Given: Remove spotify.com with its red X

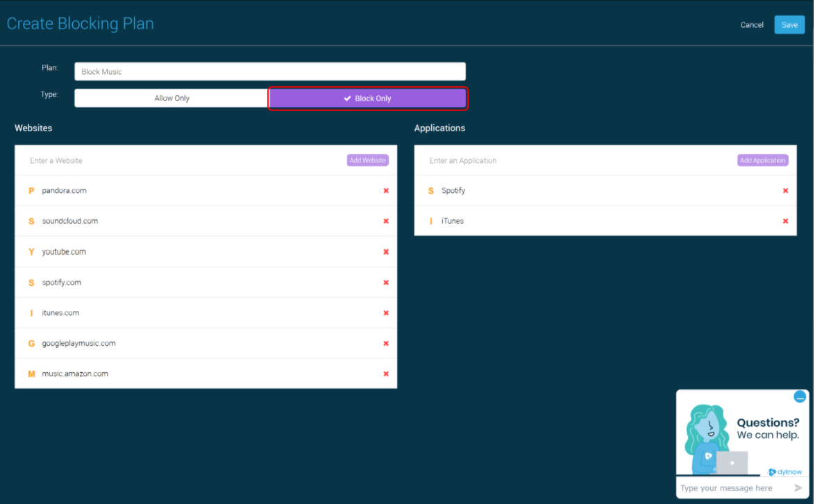Looking at the screenshot, I should (x=386, y=283).
